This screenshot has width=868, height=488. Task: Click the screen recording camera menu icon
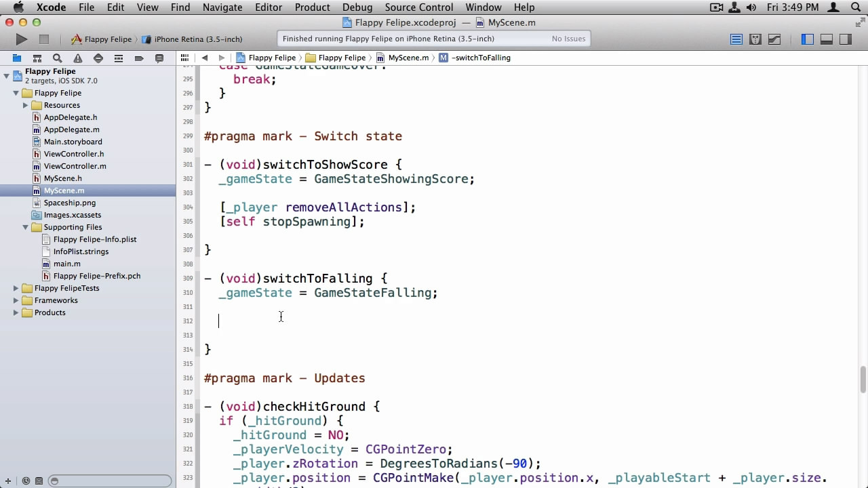[x=716, y=7]
